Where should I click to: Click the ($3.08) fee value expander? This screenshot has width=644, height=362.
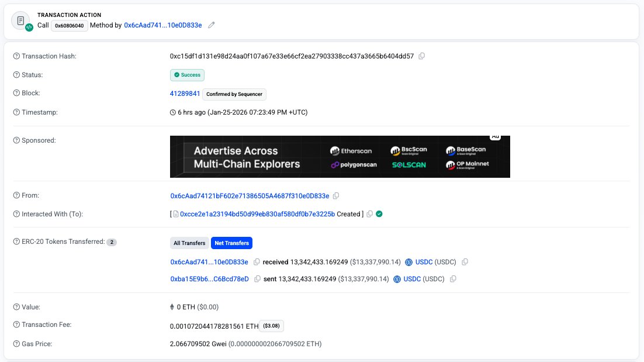coord(271,326)
